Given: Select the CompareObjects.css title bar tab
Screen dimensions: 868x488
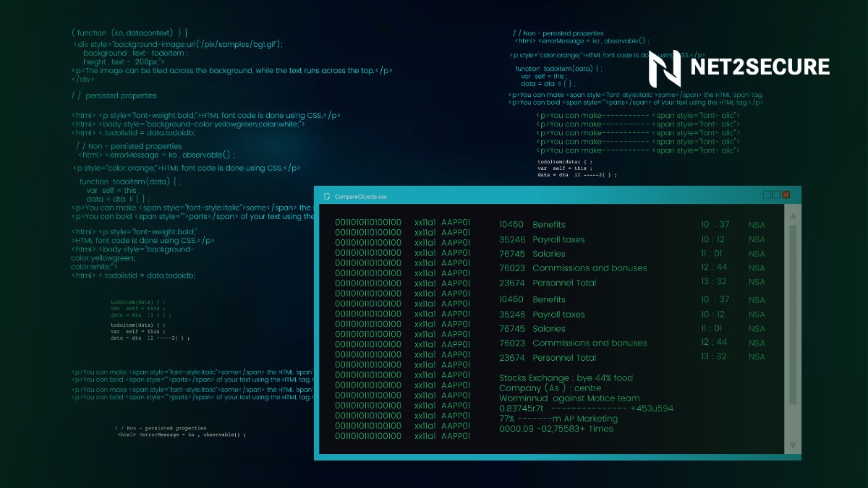Looking at the screenshot, I should (360, 196).
